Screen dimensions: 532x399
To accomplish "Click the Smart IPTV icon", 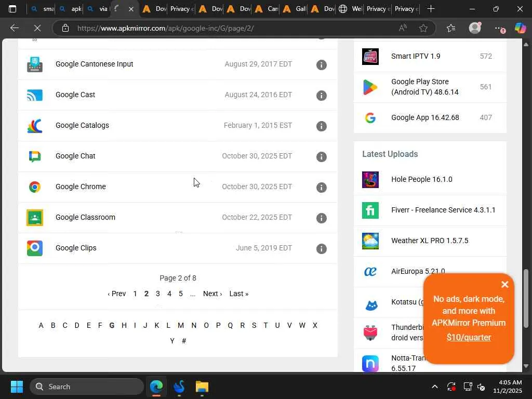I will click(x=370, y=56).
